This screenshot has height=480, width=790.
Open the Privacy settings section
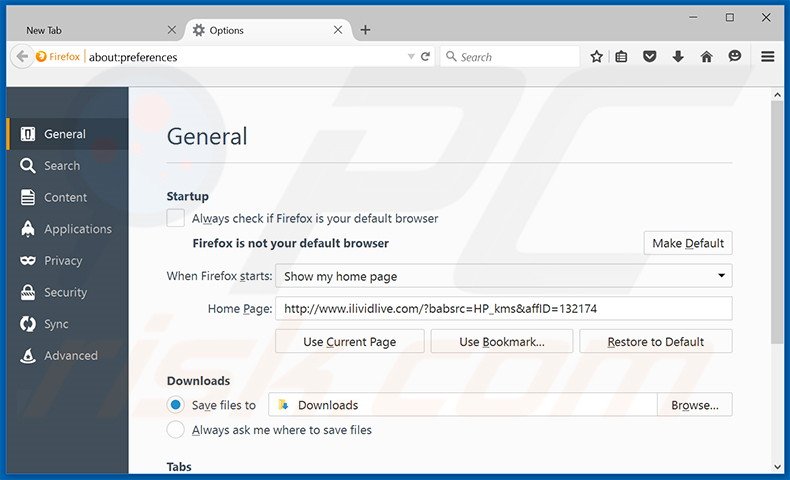[62, 261]
